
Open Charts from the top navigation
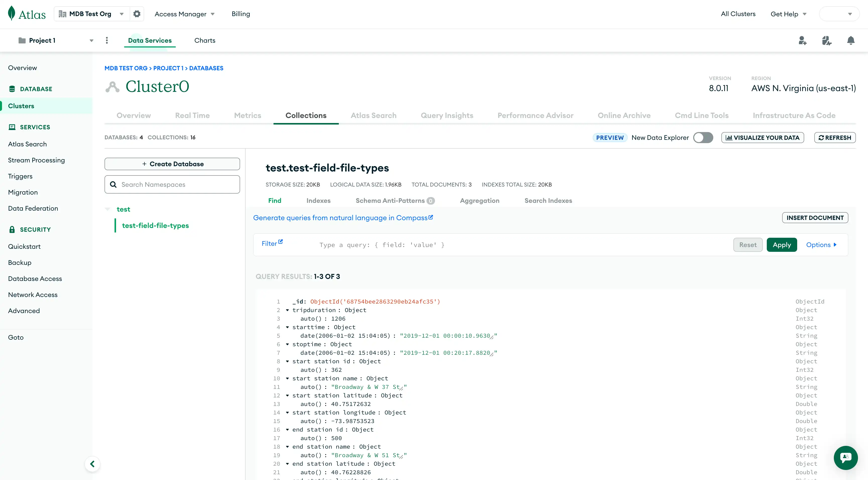pos(204,40)
